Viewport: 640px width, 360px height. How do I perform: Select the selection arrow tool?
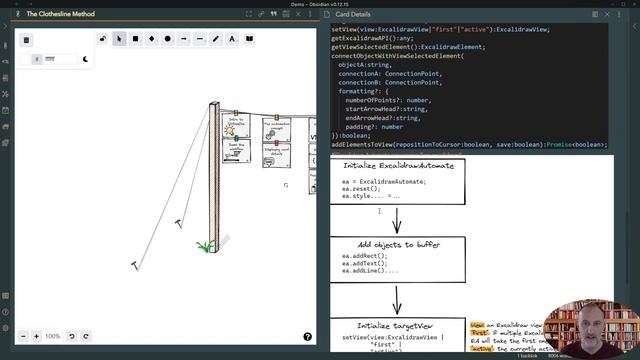[119, 39]
